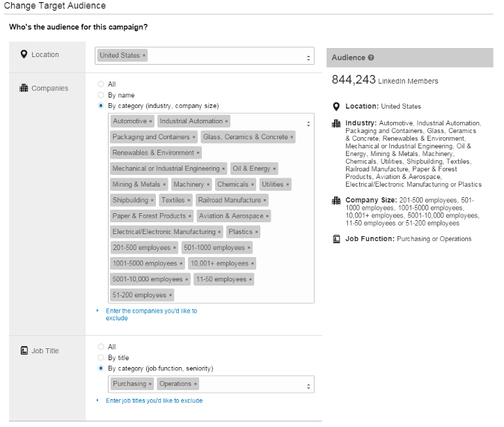The image size is (504, 427).
Task: Click inside the Location input field
Action: (223, 56)
